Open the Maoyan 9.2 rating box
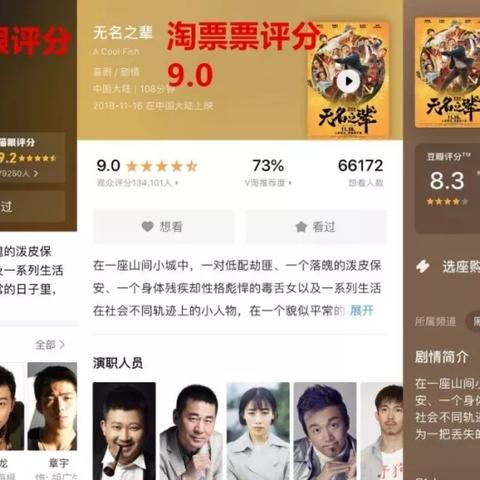This screenshot has height=480, width=480. [x=32, y=157]
